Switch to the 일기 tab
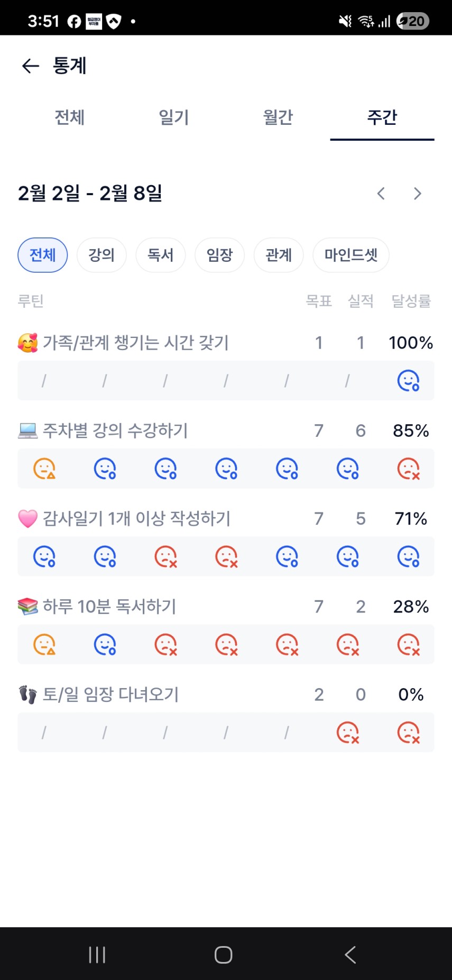 pyautogui.click(x=174, y=117)
